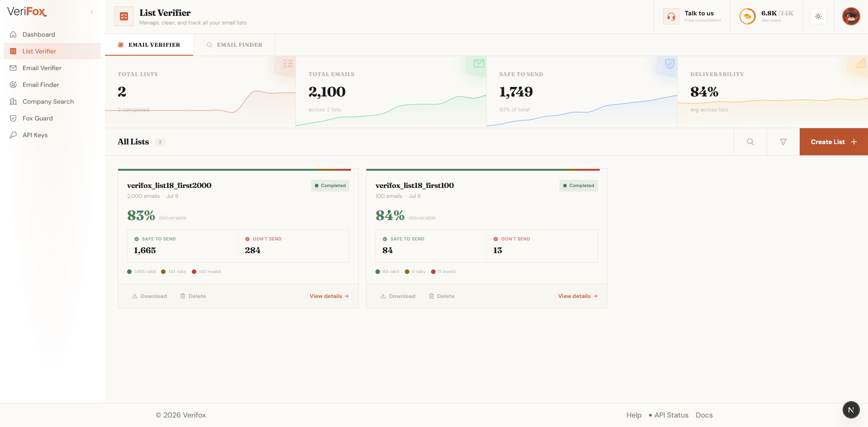Open Fox Guard section
Image resolution: width=868 pixels, height=427 pixels.
[x=52, y=118]
